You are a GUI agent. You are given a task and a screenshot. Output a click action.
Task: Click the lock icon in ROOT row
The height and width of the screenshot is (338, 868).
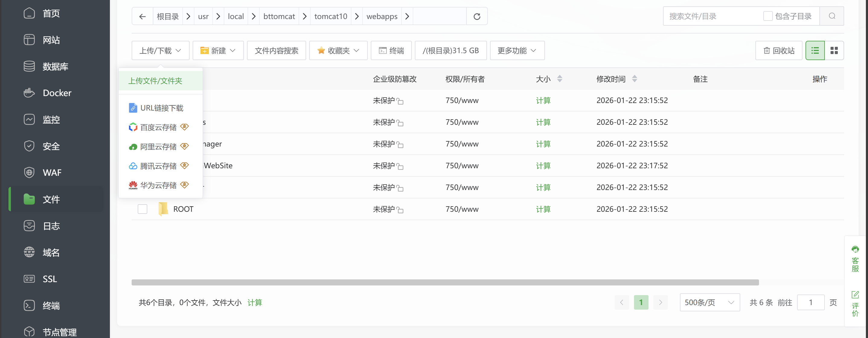tap(400, 210)
